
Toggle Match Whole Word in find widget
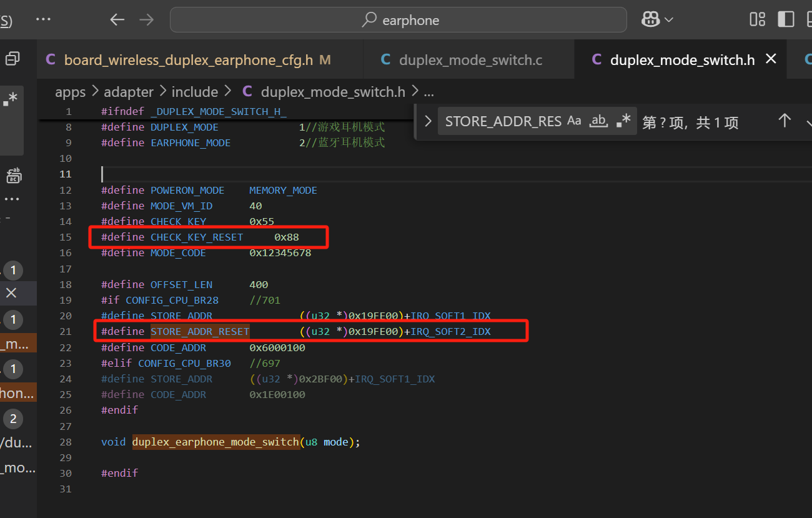point(599,121)
